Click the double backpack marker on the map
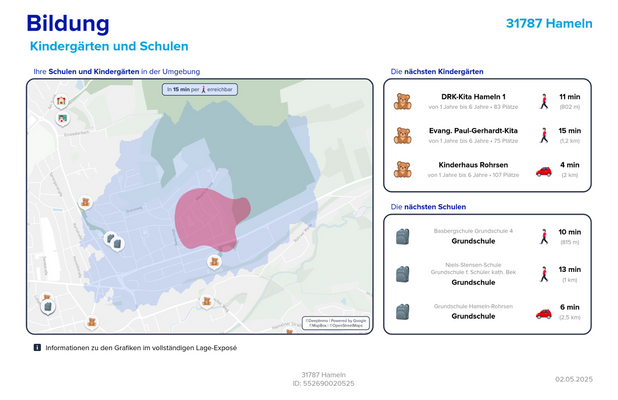Screen dimensions: 618x400 114,241
